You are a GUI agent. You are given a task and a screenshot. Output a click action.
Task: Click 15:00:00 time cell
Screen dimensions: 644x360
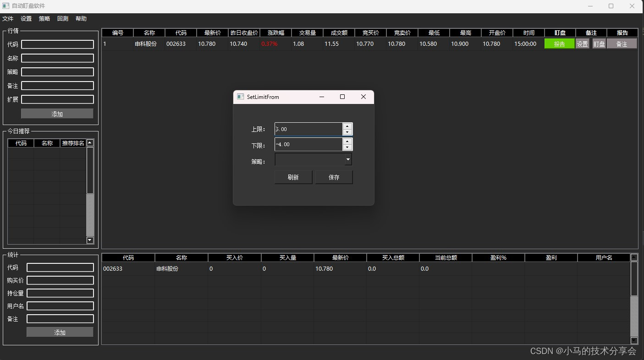pyautogui.click(x=529, y=44)
